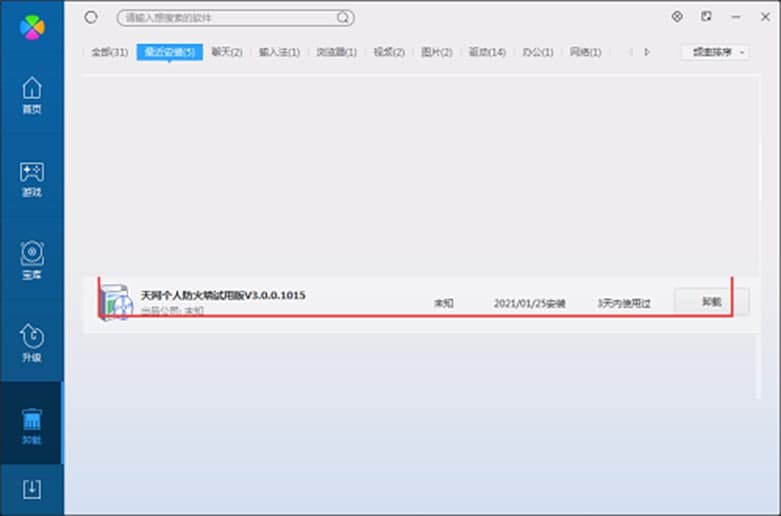Switch to the 最近安装(5) tab
The height and width of the screenshot is (516, 781).
coord(169,52)
